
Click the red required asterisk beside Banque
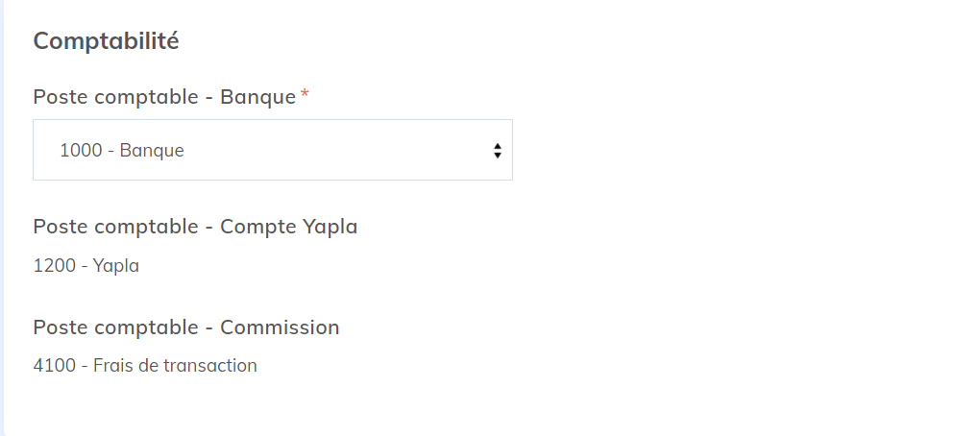(x=305, y=95)
